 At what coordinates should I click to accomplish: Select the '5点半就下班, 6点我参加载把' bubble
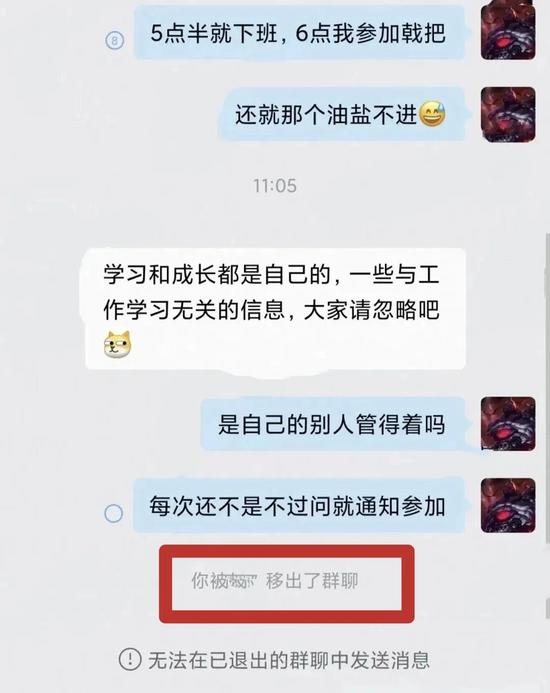299,33
